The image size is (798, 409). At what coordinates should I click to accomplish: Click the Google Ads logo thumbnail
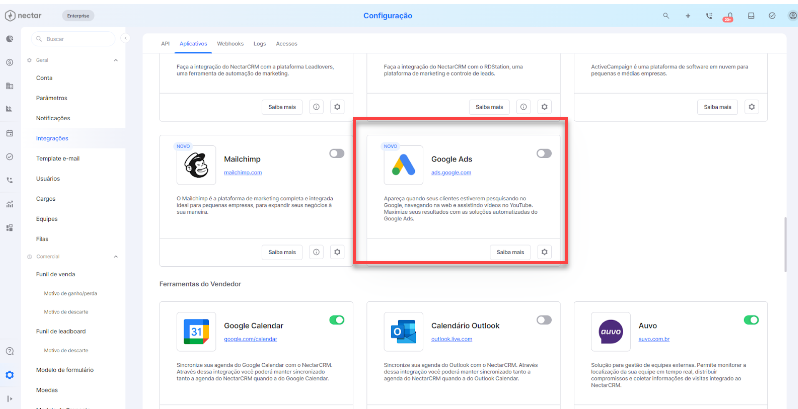tap(404, 165)
